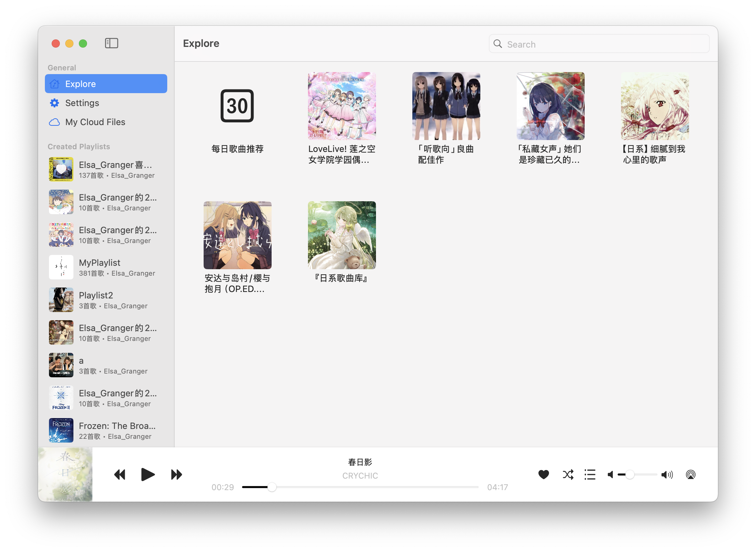The width and height of the screenshot is (756, 552).
Task: Toggle the heart like button
Action: (544, 475)
